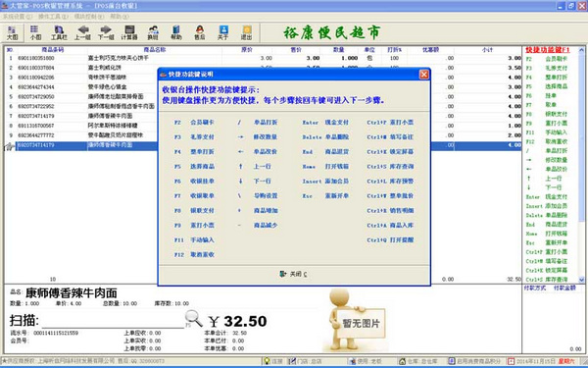
Task: Click the 售后 penguin support icon
Action: tap(200, 32)
